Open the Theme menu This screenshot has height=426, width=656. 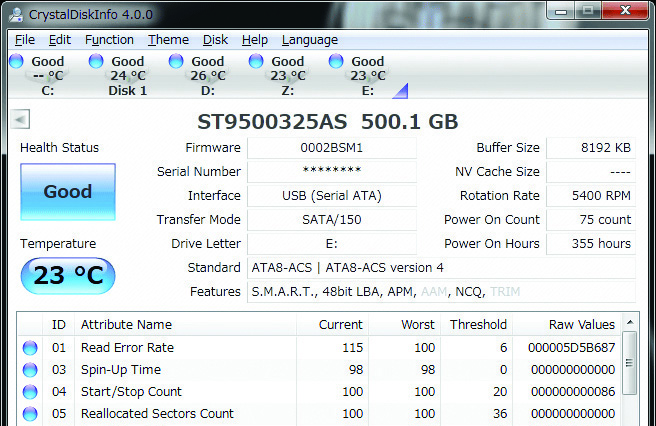point(168,40)
